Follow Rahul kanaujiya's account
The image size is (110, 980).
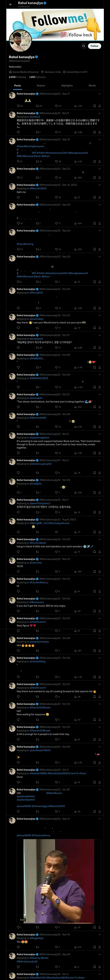pyautogui.click(x=94, y=46)
